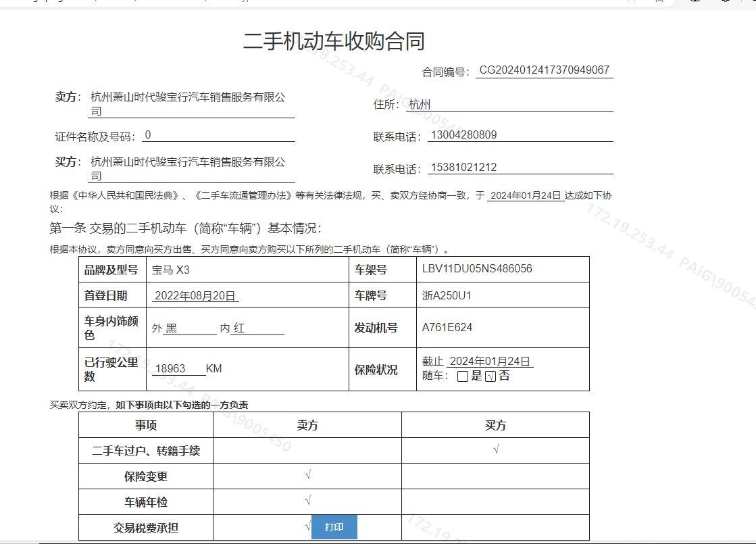
Task: Click the 已行驶公里数 label cell
Action: coord(112,370)
